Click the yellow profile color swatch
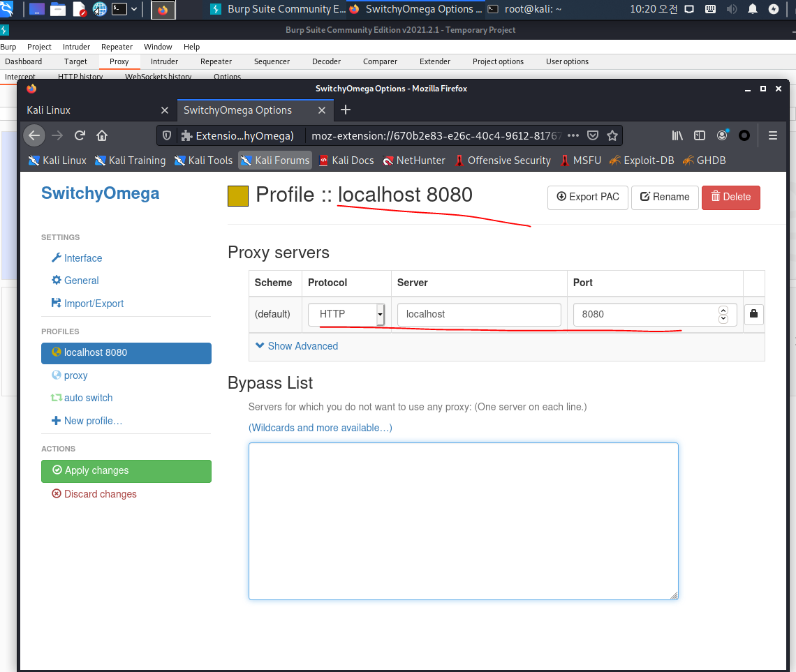 238,196
